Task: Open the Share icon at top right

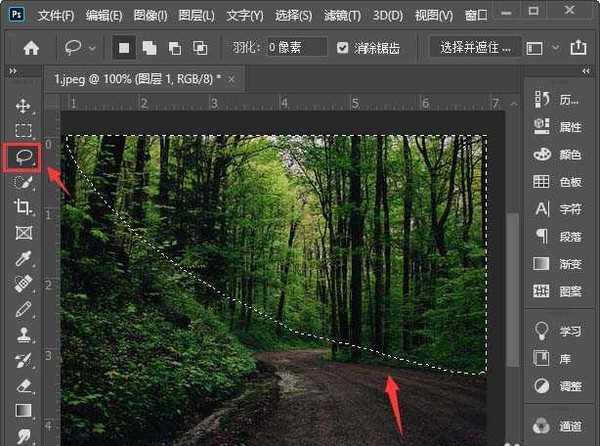Action: 577,47
